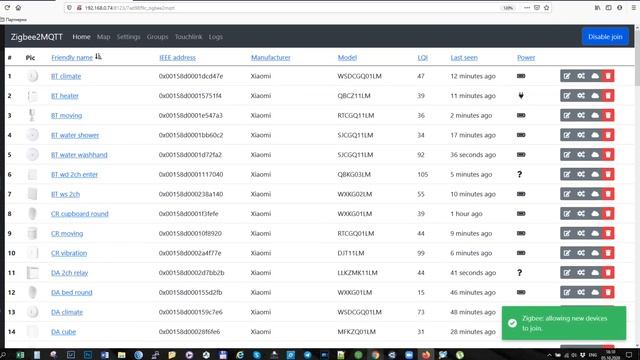Screen dimensions: 640x360
Task: Click the OTA cloud icon for BT climate
Action: 595,76
